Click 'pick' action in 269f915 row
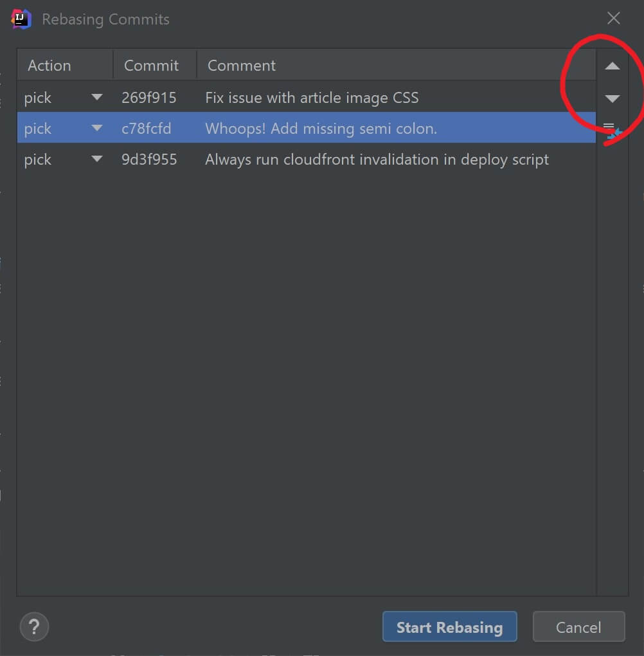This screenshot has width=644, height=656. [38, 98]
